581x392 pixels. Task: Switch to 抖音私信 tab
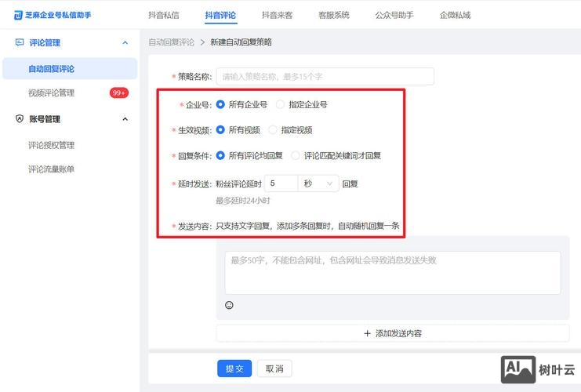pyautogui.click(x=164, y=15)
